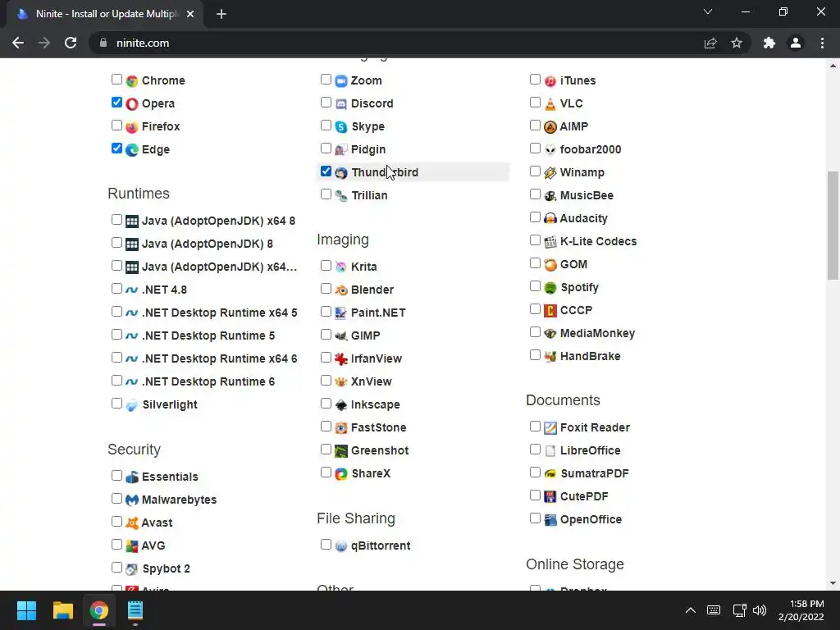The width and height of the screenshot is (840, 630).
Task: Switch to the Ninite browser tab
Action: click(104, 14)
